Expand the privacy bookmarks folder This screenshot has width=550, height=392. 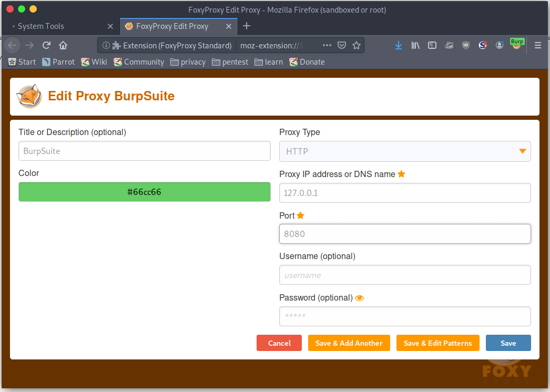(x=188, y=62)
